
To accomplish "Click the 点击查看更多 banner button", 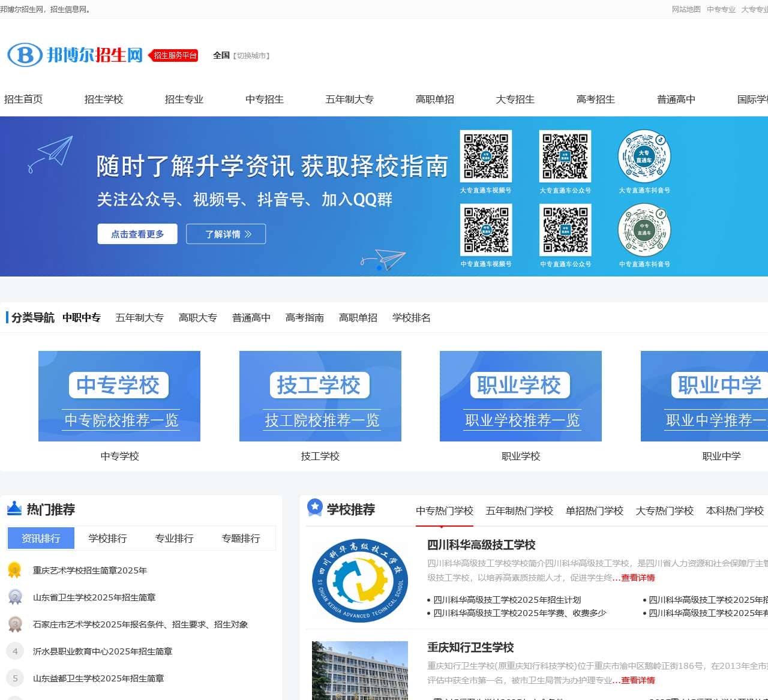I will [137, 234].
